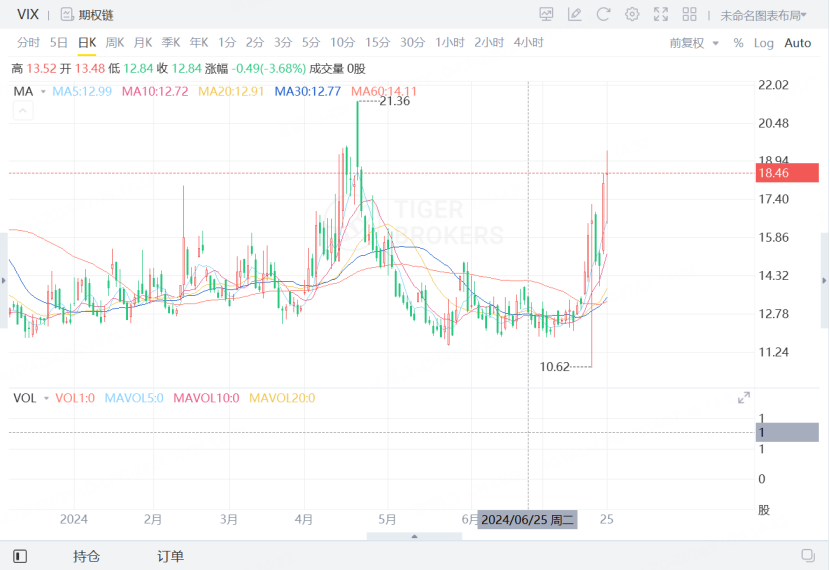Click the chart comparison monitor icon
This screenshot has width=830, height=570.
pyautogui.click(x=546, y=15)
